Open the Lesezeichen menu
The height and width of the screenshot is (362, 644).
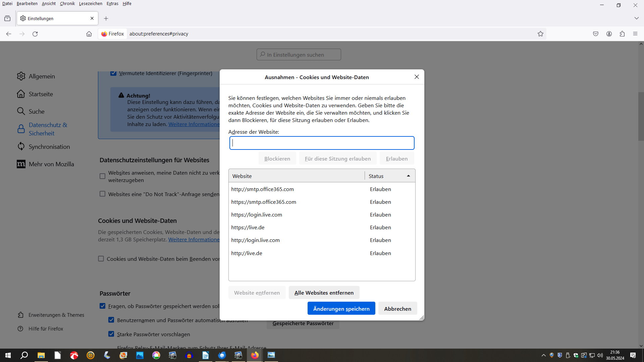pyautogui.click(x=91, y=4)
